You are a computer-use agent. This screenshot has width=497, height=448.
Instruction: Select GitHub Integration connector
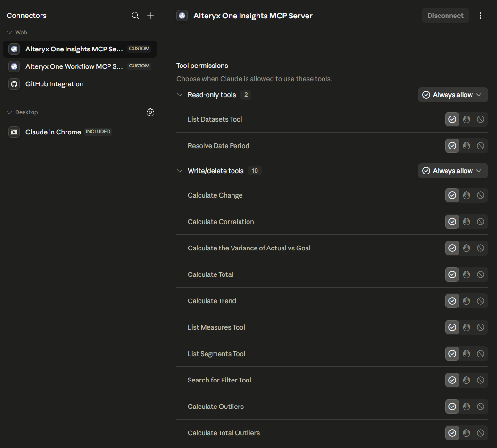click(80, 84)
